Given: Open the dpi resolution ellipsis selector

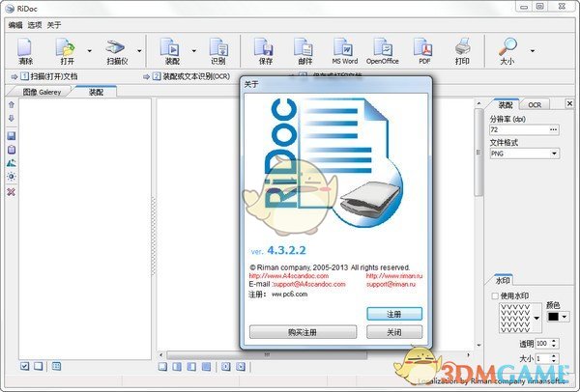Looking at the screenshot, I should pos(553,129).
